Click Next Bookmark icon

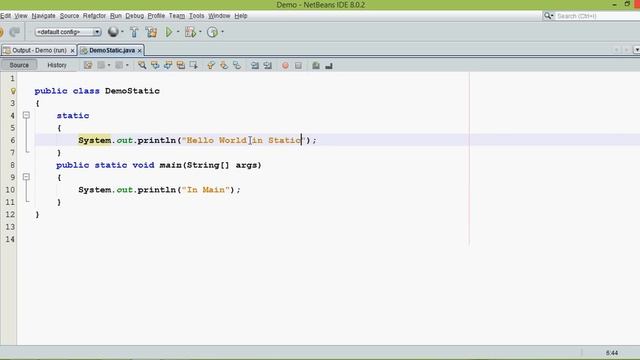point(224,65)
